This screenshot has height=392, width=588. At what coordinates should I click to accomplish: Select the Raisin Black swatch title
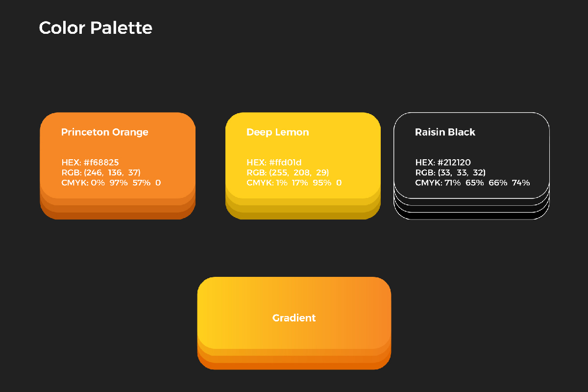coord(445,132)
